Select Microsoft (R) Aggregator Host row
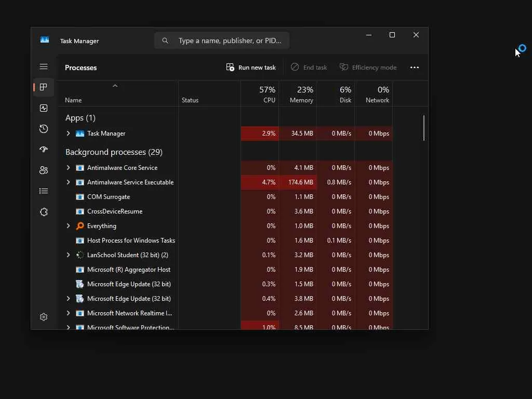The image size is (532, 399). click(225, 270)
